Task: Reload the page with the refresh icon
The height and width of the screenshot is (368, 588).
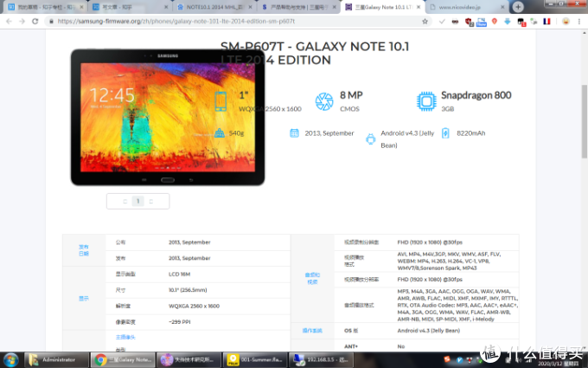Action: [35, 21]
